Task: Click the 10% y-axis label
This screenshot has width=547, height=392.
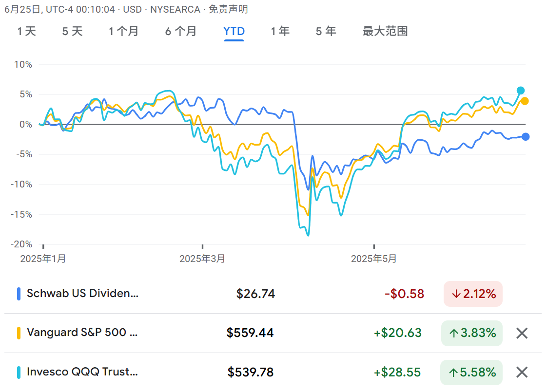Action: coord(23,64)
